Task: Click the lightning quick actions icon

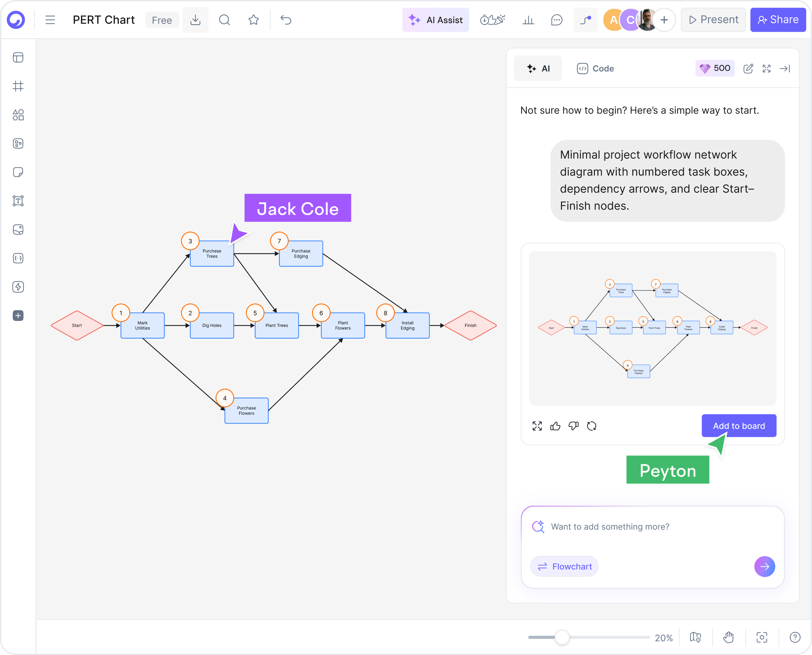Action: click(x=18, y=287)
